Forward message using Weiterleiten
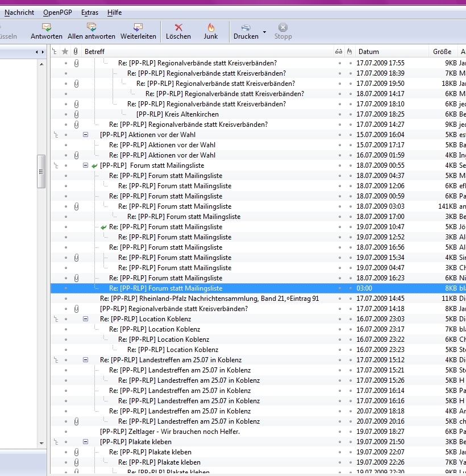Screen dimensions: 466x476 pos(138,31)
